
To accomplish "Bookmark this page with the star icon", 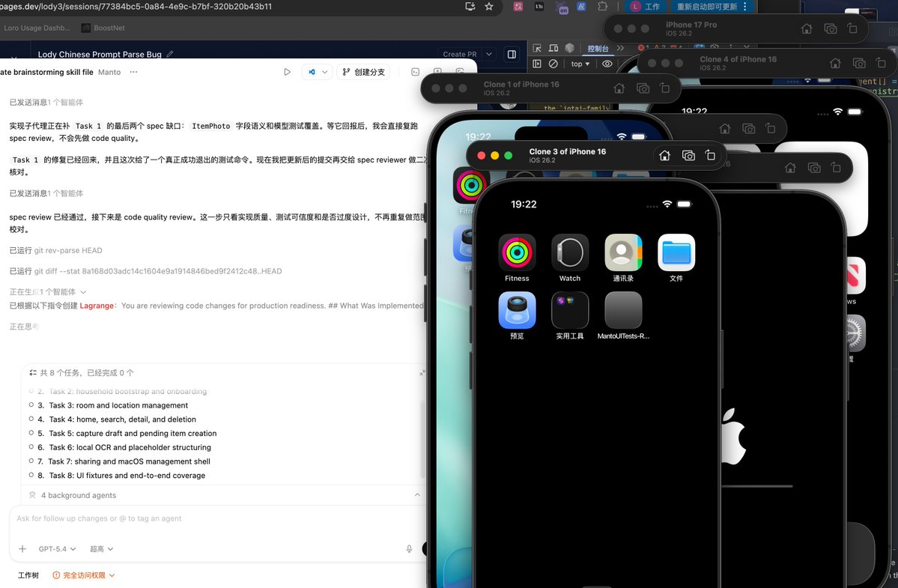I will (x=488, y=6).
